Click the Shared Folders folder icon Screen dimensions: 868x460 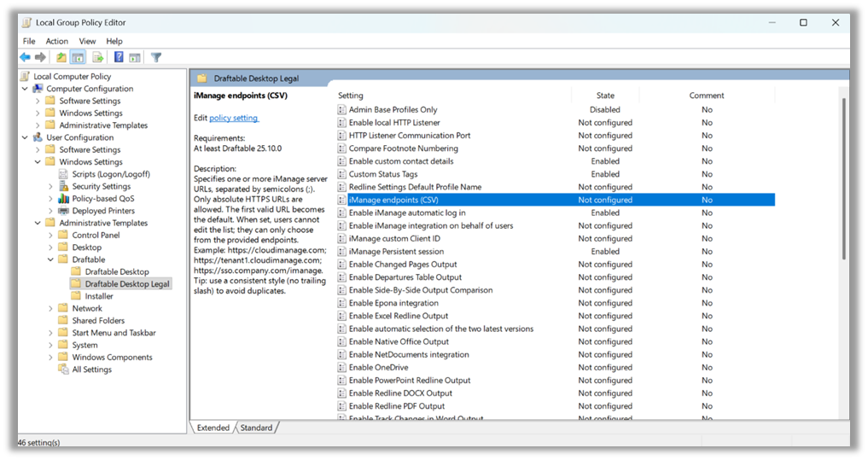(x=63, y=320)
